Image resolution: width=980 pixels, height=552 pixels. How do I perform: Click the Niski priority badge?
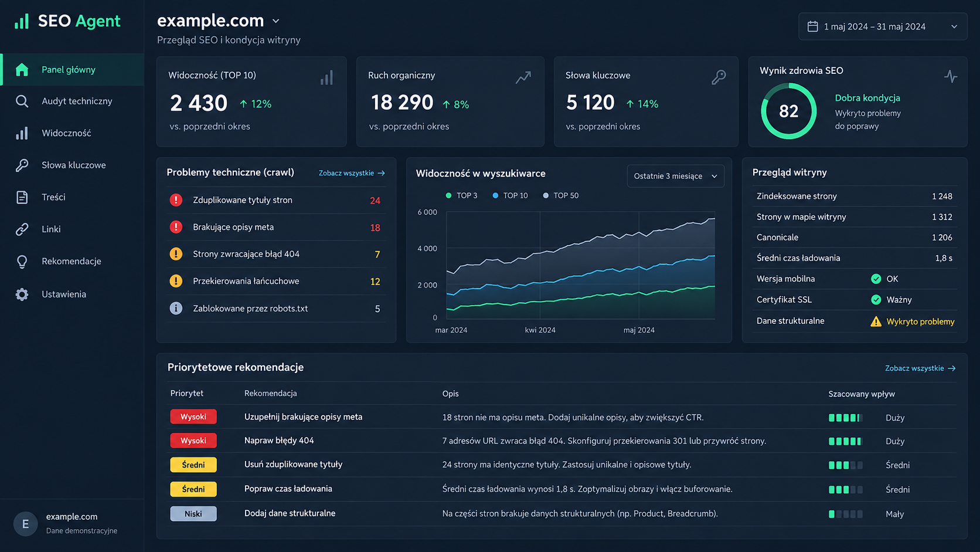(193, 514)
